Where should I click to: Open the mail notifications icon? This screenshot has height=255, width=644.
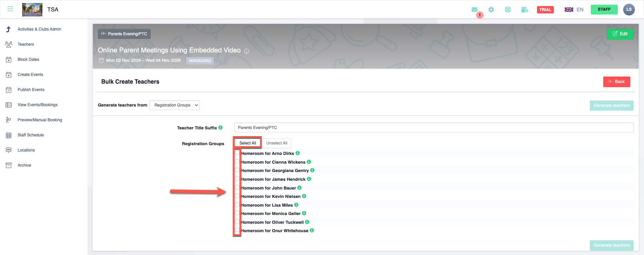point(474,10)
